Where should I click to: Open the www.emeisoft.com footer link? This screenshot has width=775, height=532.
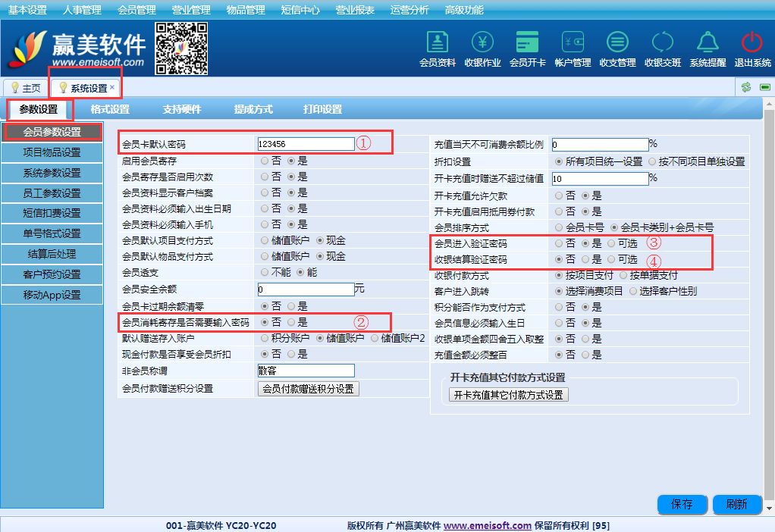[x=487, y=525]
